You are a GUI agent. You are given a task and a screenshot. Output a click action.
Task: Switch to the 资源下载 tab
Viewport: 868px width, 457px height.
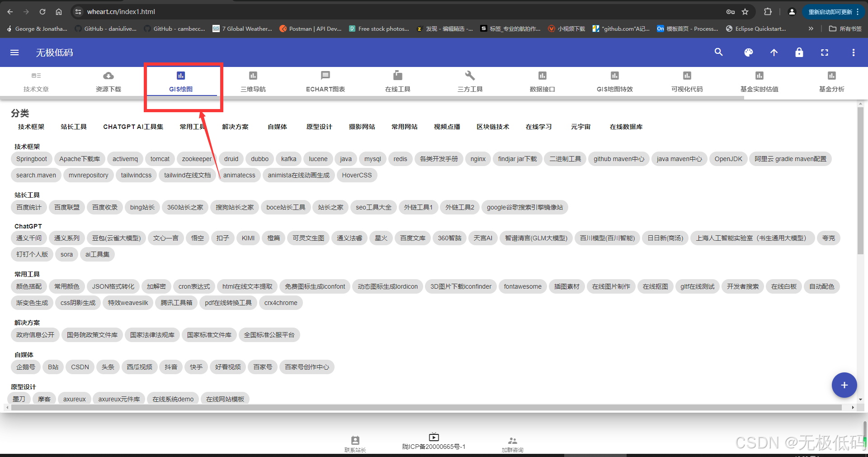(108, 82)
